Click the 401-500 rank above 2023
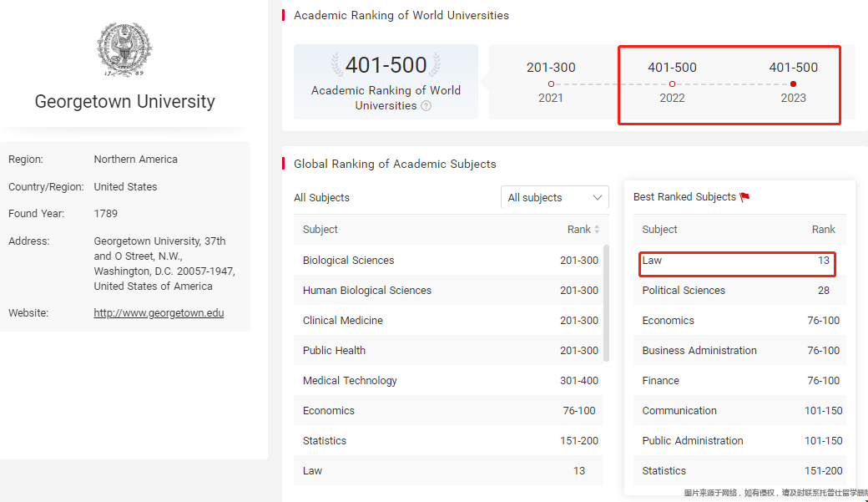Screen dimensions: 868x502 pos(793,68)
